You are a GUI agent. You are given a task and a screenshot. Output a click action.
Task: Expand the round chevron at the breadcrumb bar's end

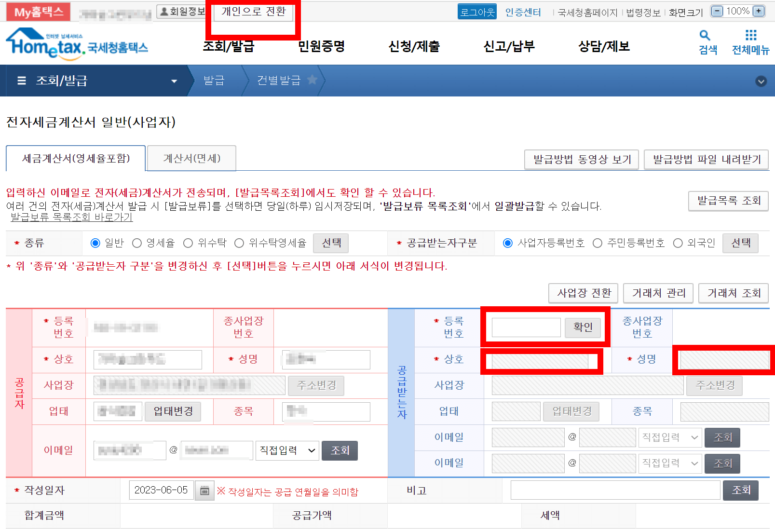tap(761, 81)
